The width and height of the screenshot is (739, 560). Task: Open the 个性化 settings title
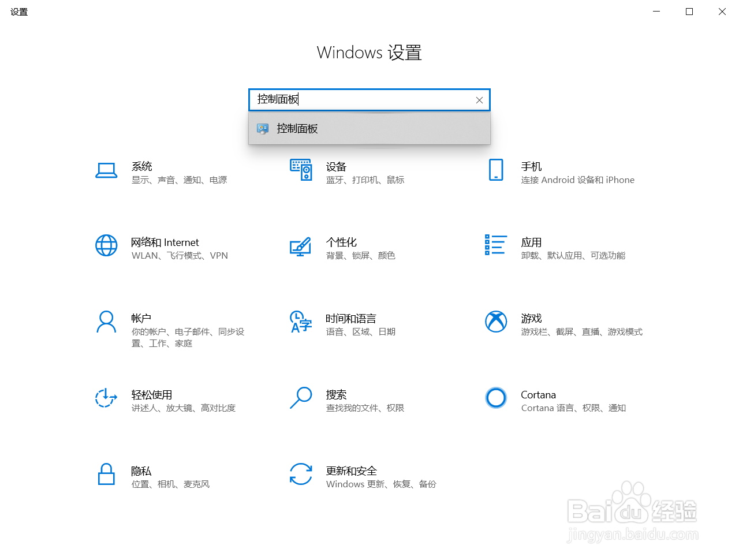[341, 242]
